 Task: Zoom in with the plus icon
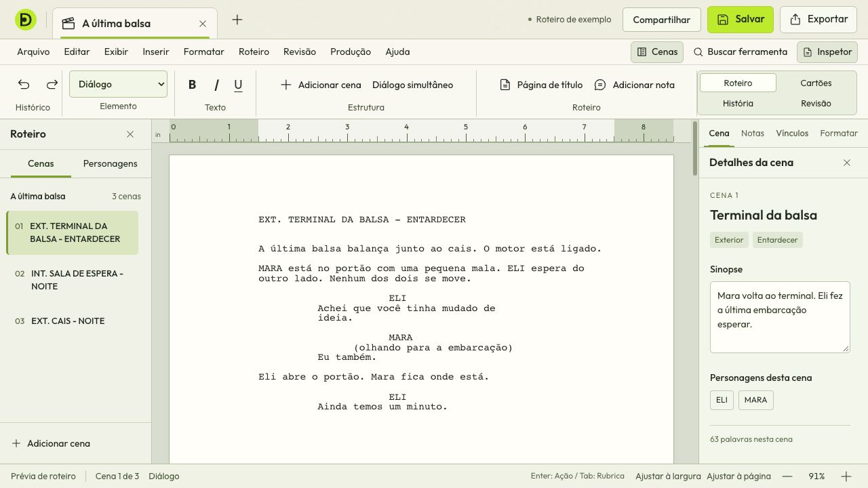[x=846, y=476]
